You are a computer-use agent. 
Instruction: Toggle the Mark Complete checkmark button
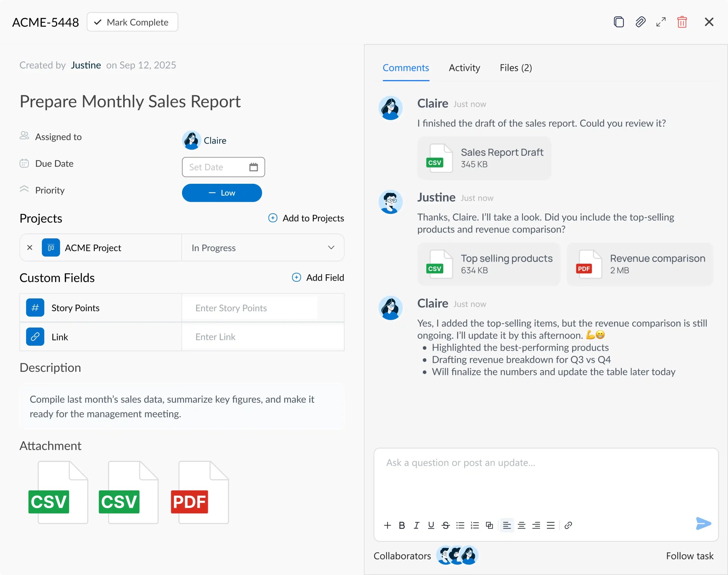coord(132,22)
